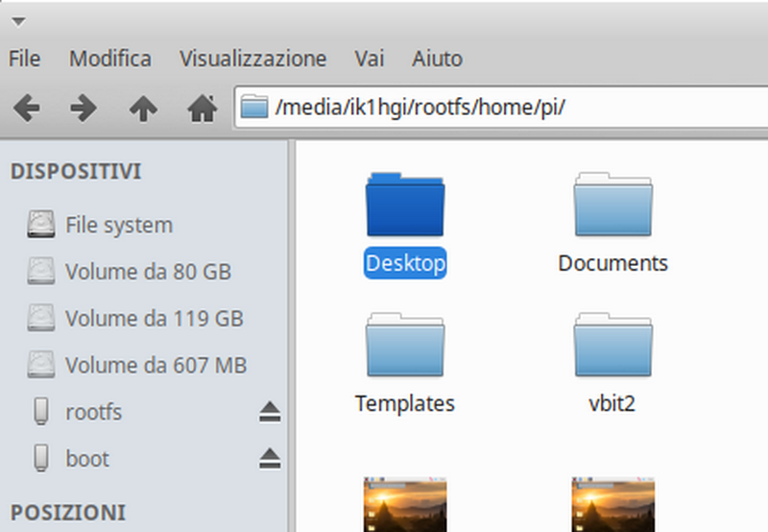Screen dimensions: 768x532
Task: Select Volume da 607 MB drive icon
Action: (x=41, y=365)
